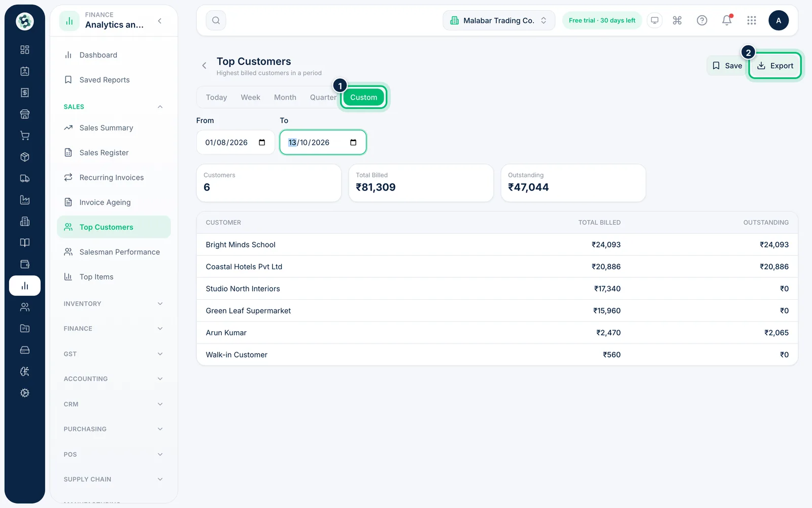
Task: Open the To date calendar picker icon
Action: (x=353, y=142)
